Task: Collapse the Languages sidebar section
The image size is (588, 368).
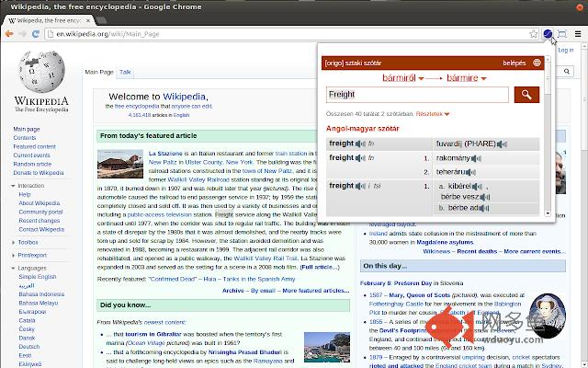Action: 33,268
